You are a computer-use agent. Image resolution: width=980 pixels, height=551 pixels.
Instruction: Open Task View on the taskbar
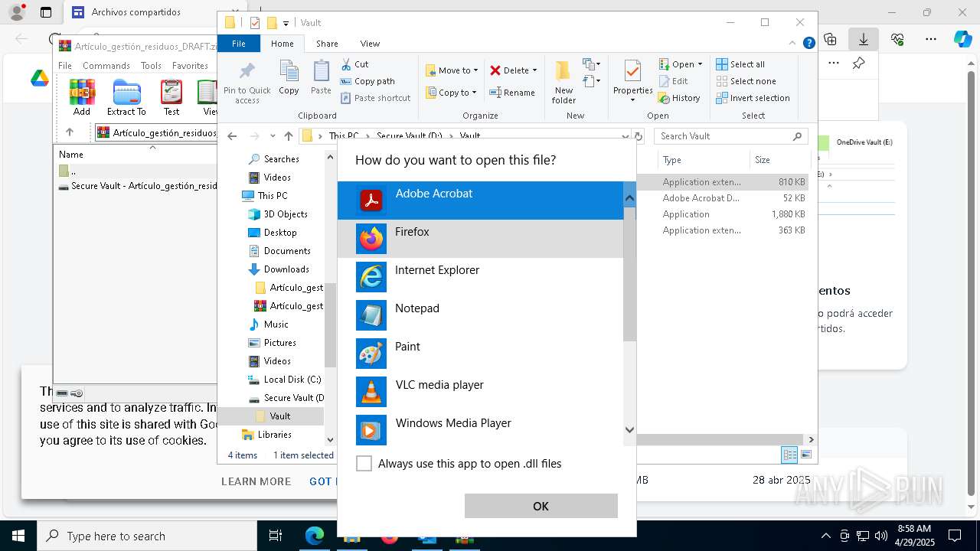276,536
